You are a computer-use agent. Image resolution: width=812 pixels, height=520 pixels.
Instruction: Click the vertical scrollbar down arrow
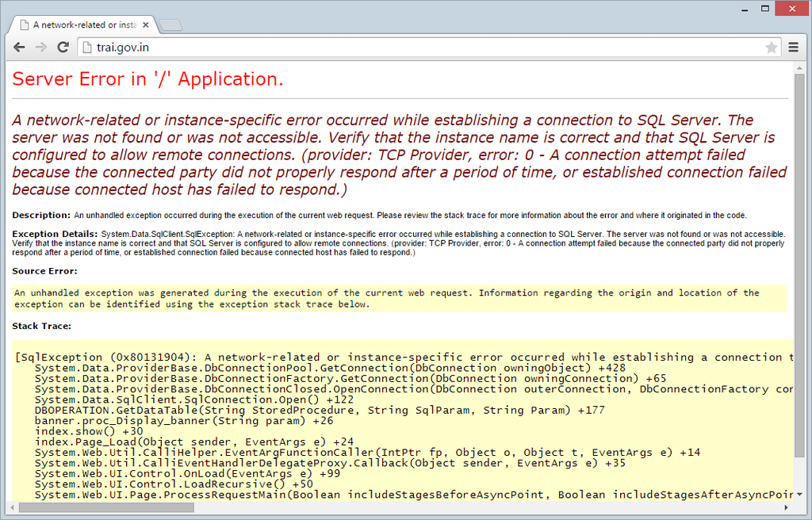tap(799, 495)
